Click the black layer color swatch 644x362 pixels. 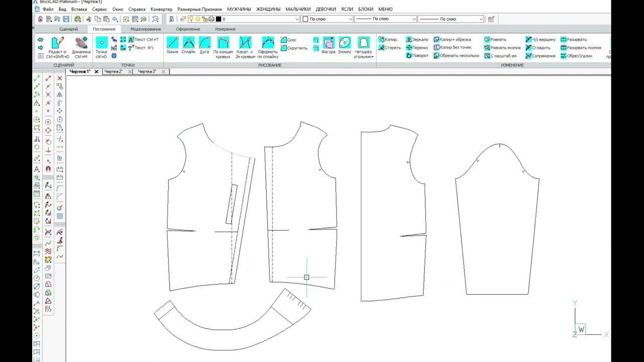218,19
